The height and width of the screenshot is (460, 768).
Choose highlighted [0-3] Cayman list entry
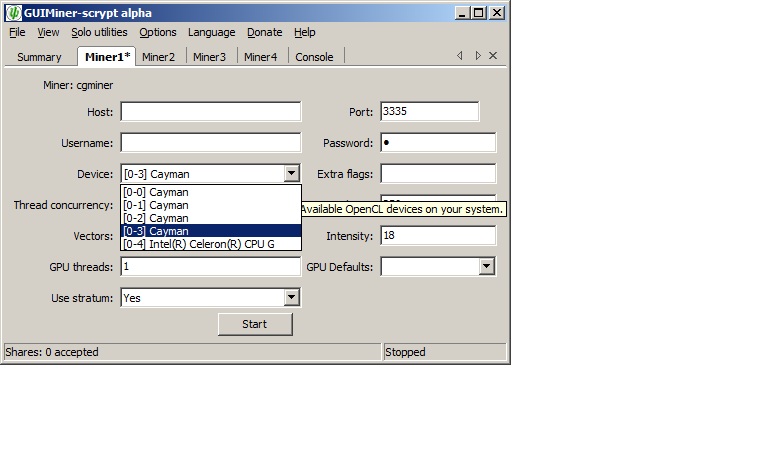point(211,231)
